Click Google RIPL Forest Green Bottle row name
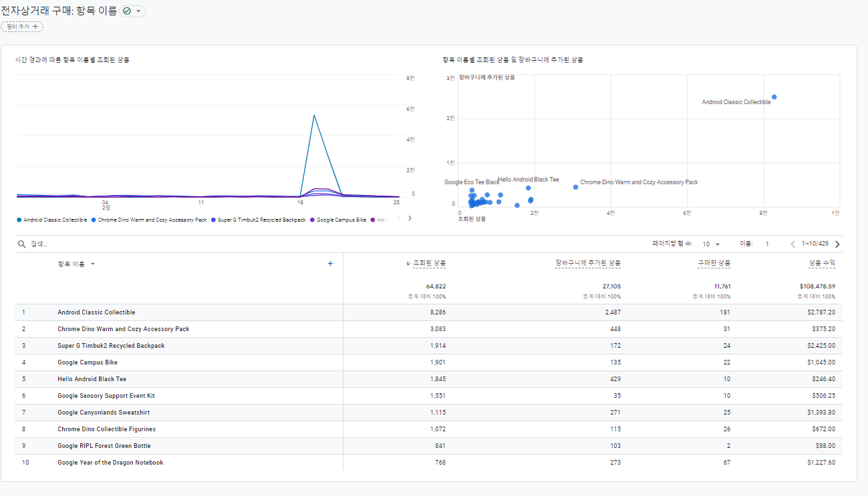The height and width of the screenshot is (496, 868). click(104, 446)
